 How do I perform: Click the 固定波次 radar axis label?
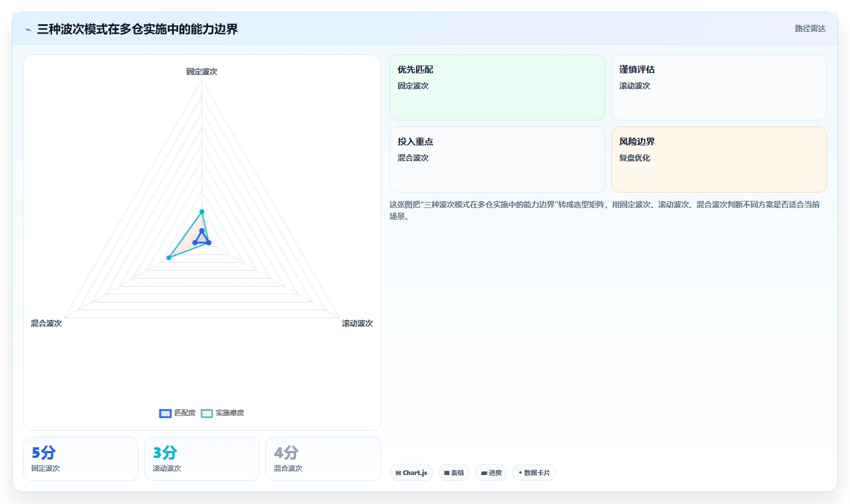coord(202,71)
